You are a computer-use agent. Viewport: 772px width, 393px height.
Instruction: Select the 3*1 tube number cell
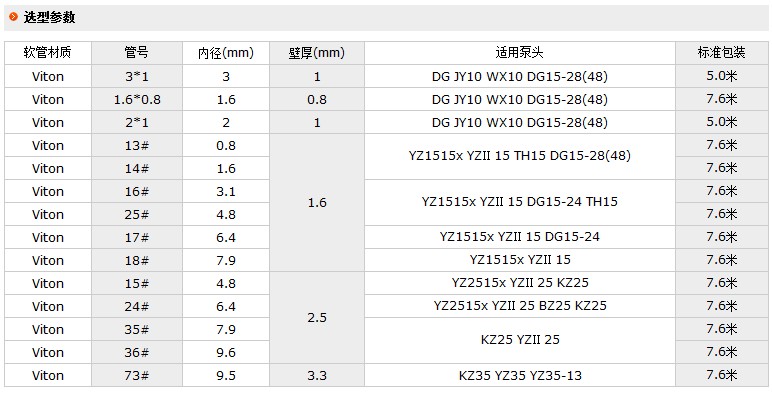[x=137, y=76]
